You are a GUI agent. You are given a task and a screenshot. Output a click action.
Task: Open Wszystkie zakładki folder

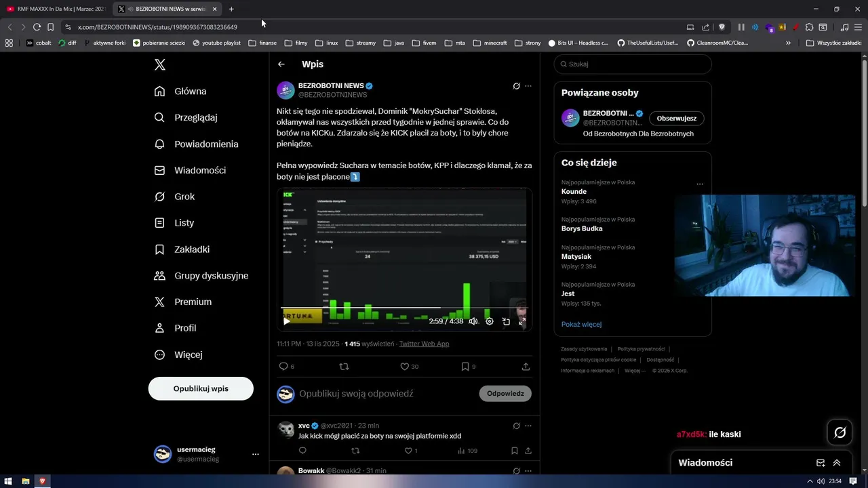pos(833,43)
